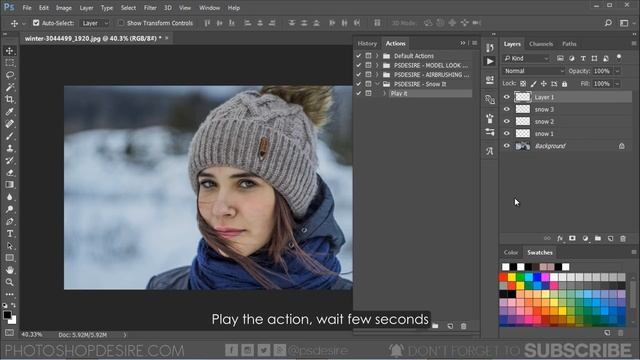Switch to the History tab
640x360 pixels.
[367, 43]
